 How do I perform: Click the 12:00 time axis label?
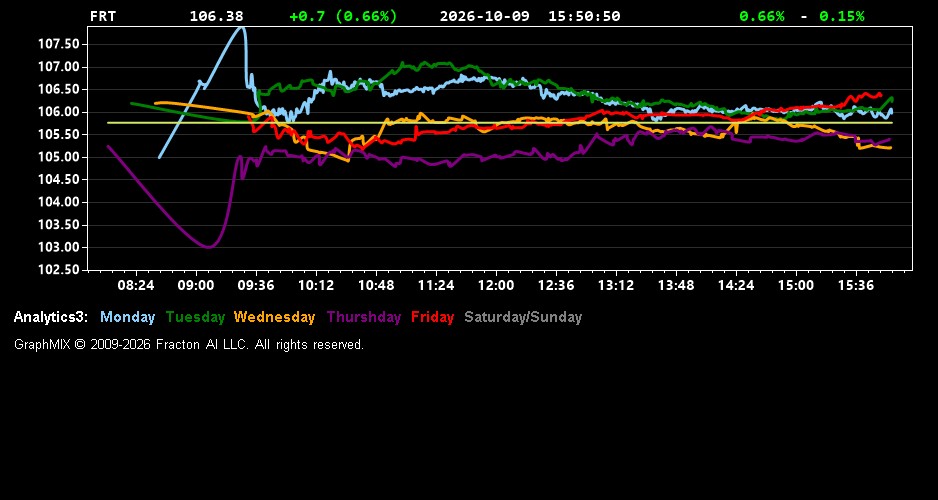click(x=496, y=285)
